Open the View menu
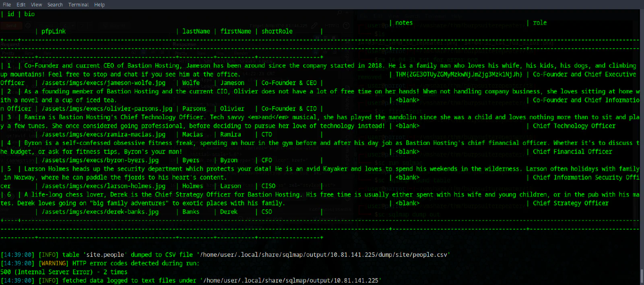Image resolution: width=644 pixels, height=285 pixels. (x=36, y=4)
